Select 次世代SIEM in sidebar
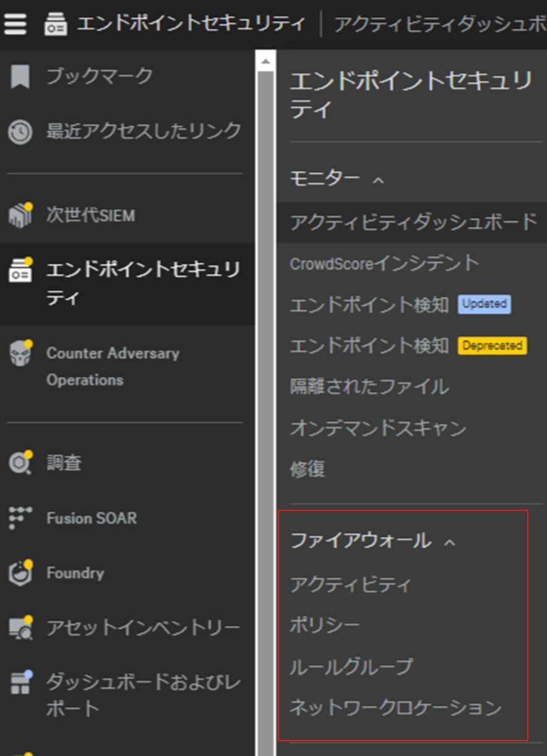The height and width of the screenshot is (756, 547). pos(90,215)
